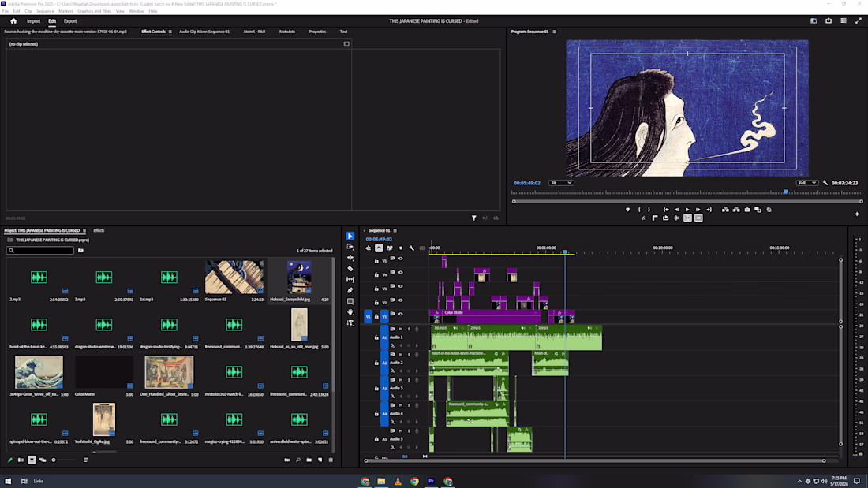Image resolution: width=868 pixels, height=488 pixels.
Task: Click the Extract button in Program monitor
Action: coord(736,210)
